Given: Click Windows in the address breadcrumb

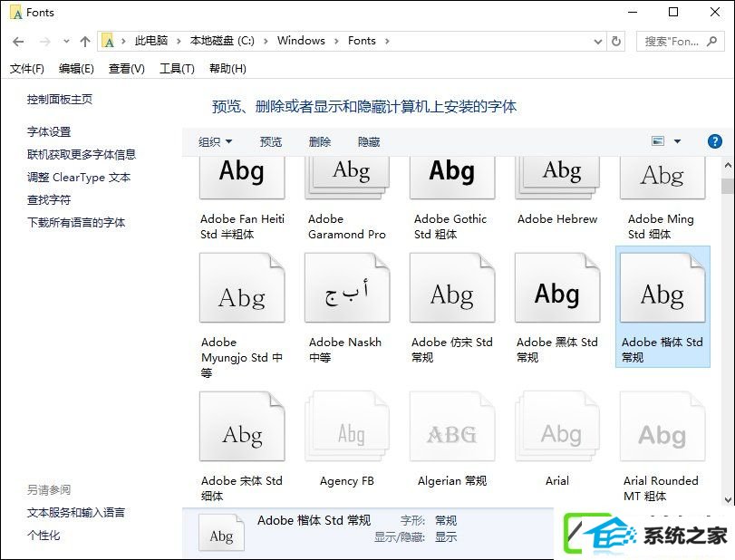Looking at the screenshot, I should coord(301,41).
